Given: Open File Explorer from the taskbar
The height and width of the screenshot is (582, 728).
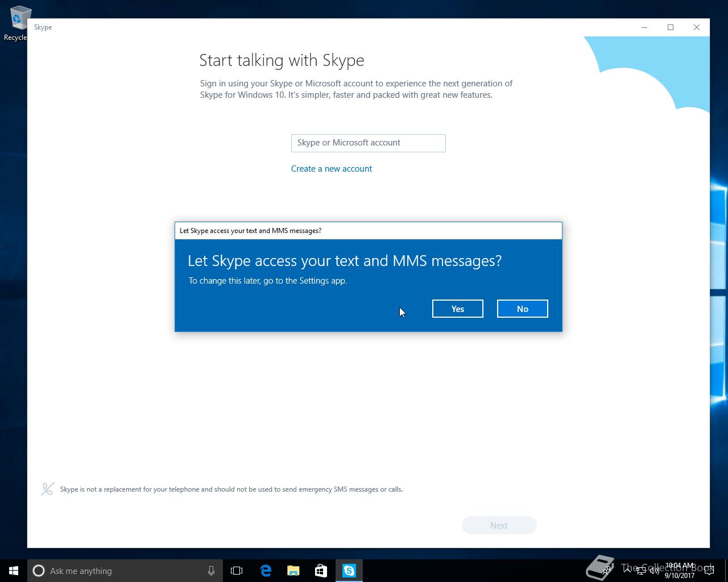Looking at the screenshot, I should point(293,571).
